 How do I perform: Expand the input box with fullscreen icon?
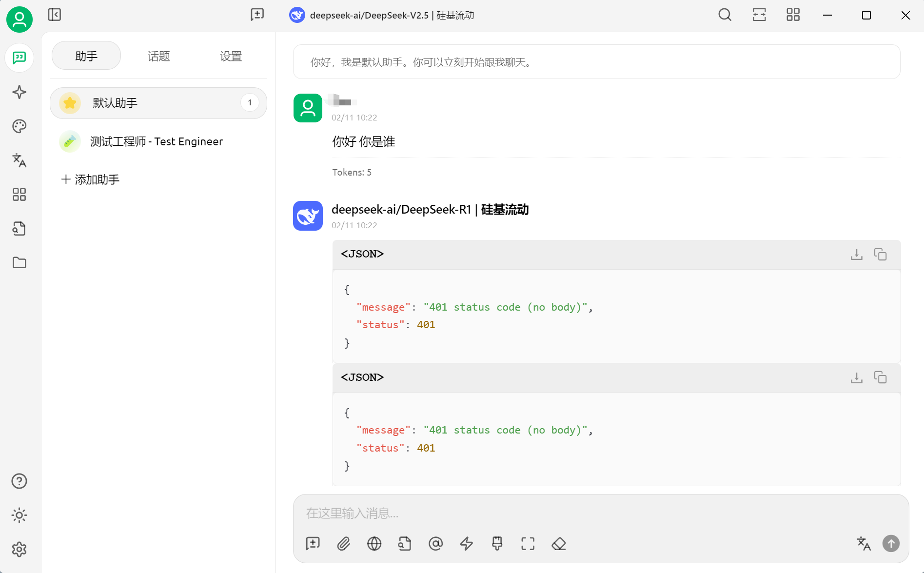coord(528,543)
